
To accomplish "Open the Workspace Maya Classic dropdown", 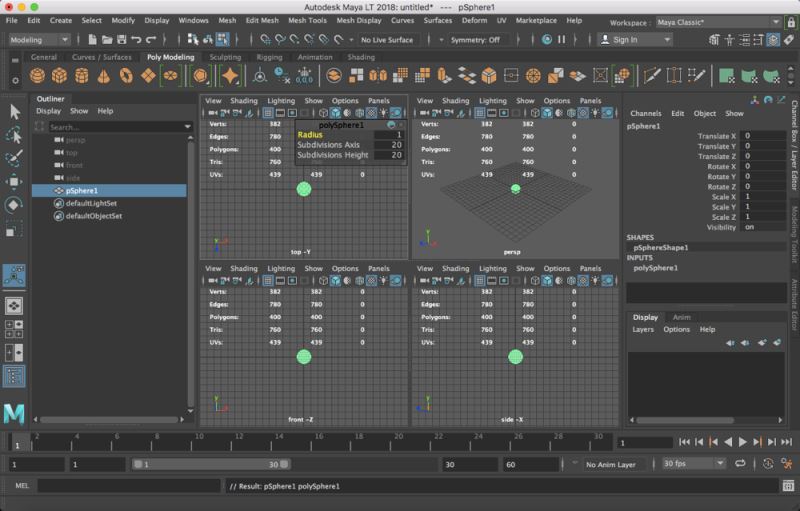I will (x=717, y=22).
